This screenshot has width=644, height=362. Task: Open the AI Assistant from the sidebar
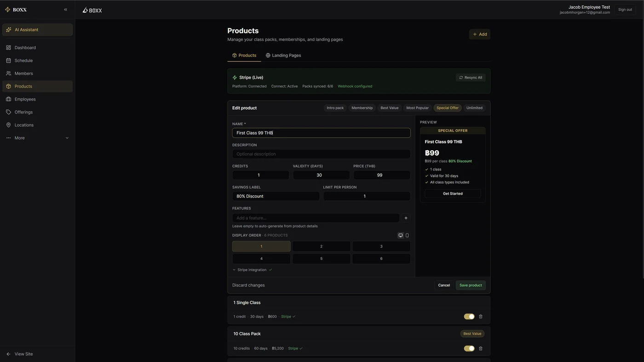8,29
